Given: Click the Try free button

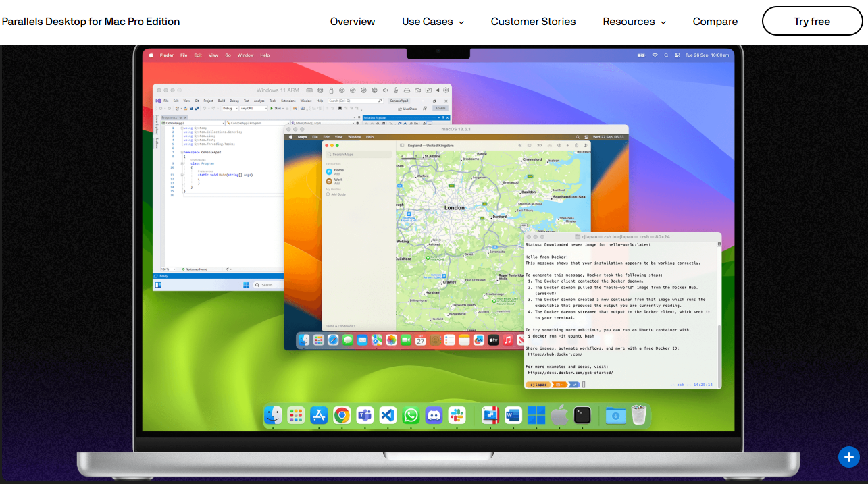Looking at the screenshot, I should click(x=812, y=22).
